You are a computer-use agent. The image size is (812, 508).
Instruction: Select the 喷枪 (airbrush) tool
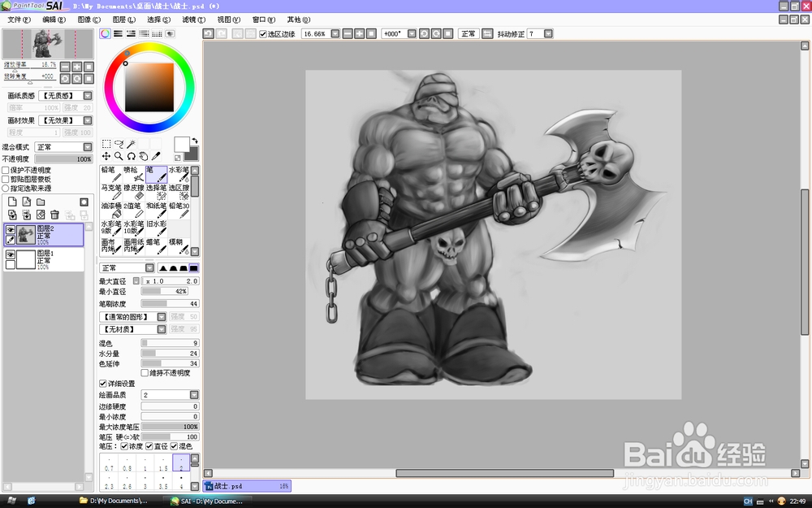[x=134, y=174]
